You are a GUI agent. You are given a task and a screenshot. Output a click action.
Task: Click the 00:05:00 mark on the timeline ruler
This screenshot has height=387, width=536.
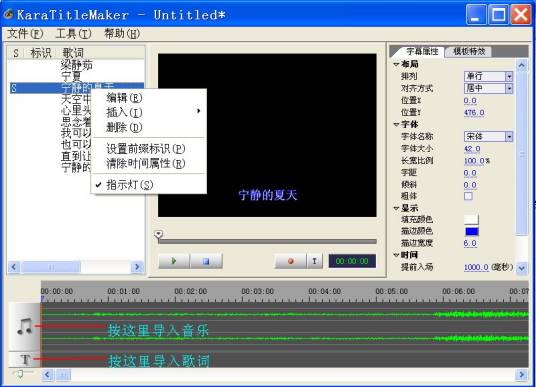pyautogui.click(x=391, y=291)
